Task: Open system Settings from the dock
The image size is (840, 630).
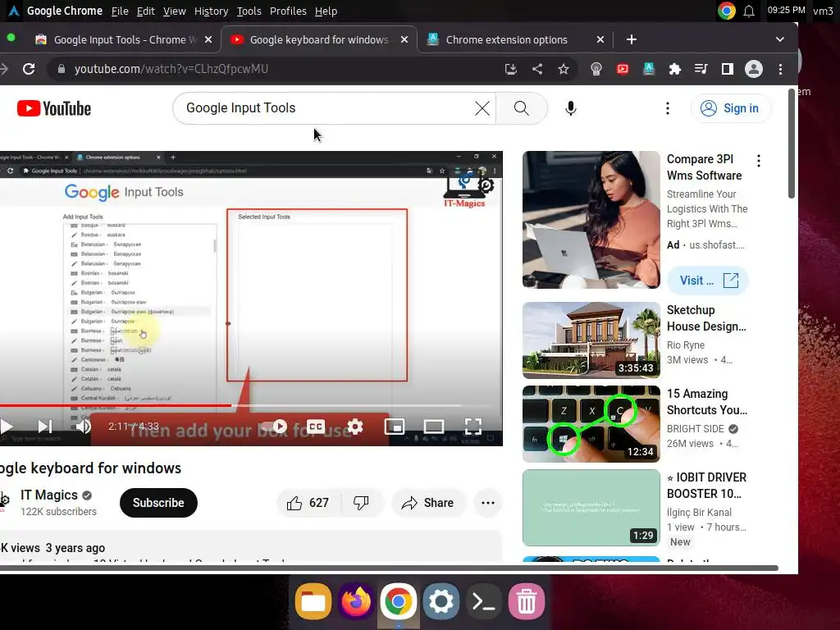Action: 441,601
